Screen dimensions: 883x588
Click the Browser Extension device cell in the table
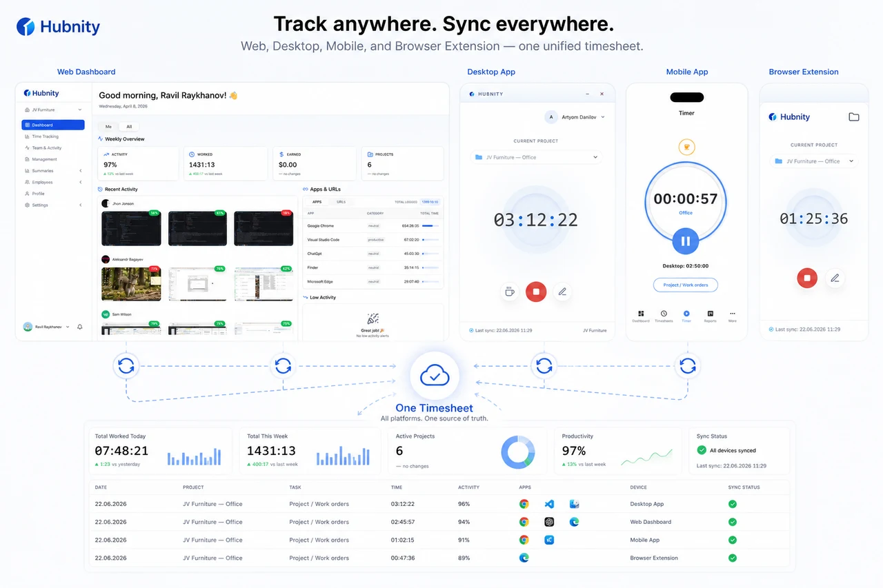pos(654,558)
